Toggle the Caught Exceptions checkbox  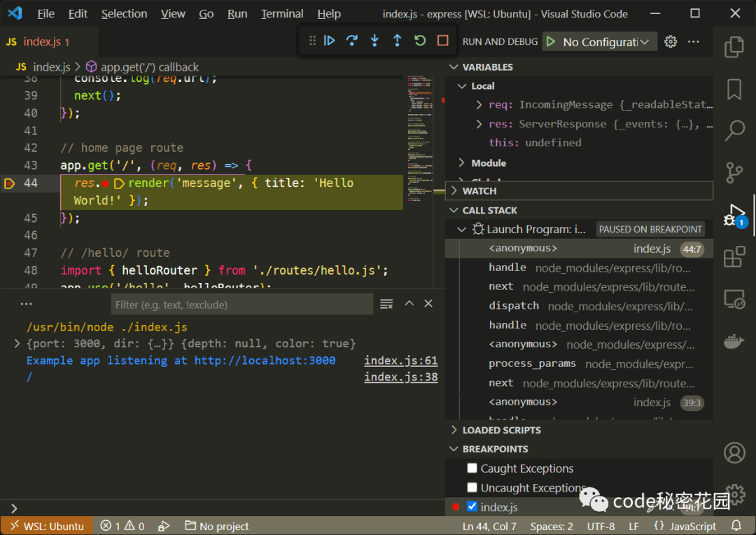tap(472, 468)
